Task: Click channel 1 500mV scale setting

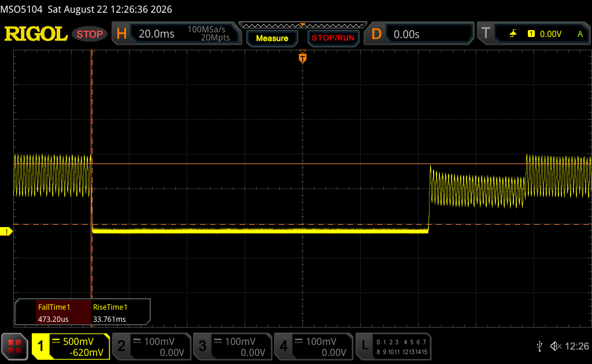Action: pyautogui.click(x=78, y=341)
